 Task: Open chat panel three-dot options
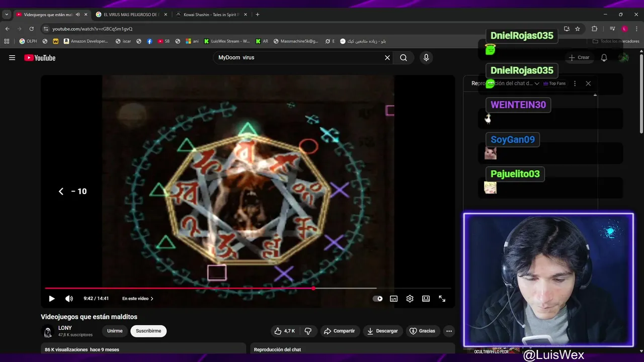575,83
